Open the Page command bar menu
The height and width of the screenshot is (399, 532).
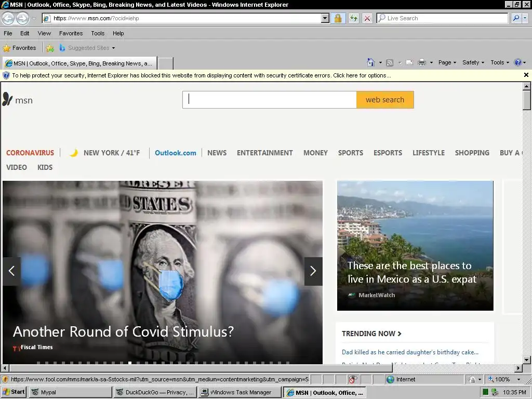447,62
